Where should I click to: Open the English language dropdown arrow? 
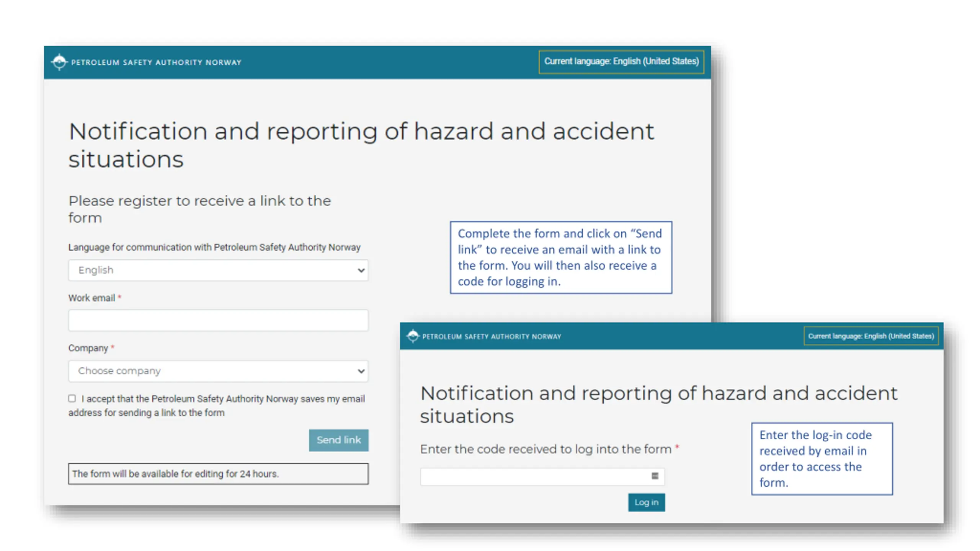(361, 270)
